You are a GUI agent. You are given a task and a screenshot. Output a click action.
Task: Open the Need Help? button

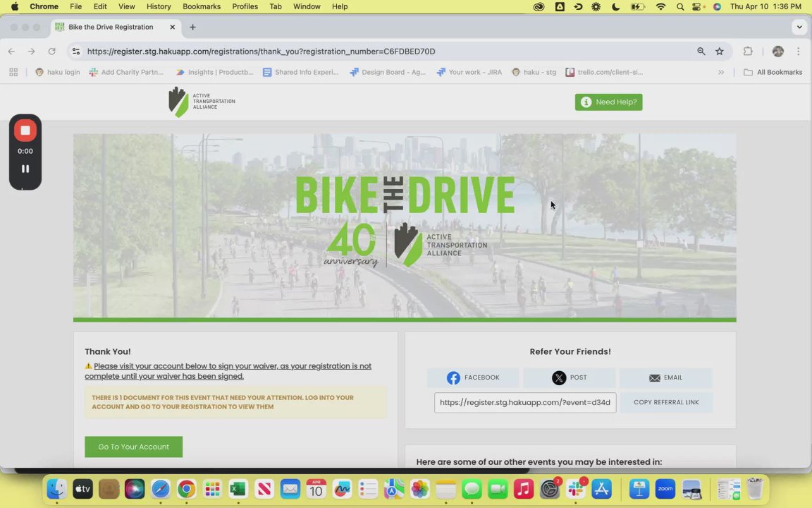point(608,102)
